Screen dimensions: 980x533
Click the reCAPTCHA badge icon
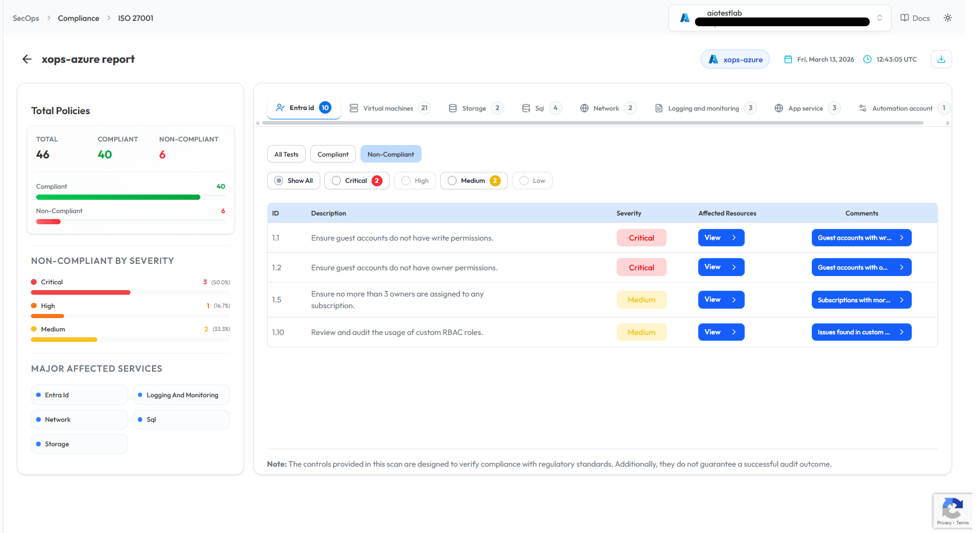tap(952, 509)
